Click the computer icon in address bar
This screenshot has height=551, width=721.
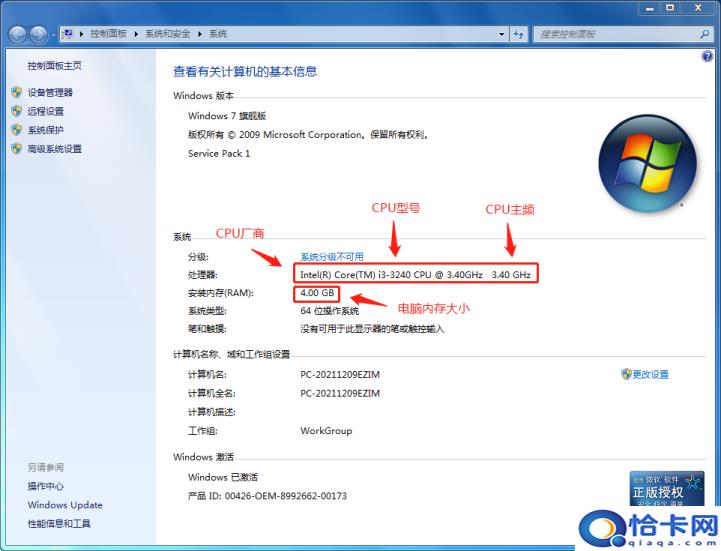point(68,34)
